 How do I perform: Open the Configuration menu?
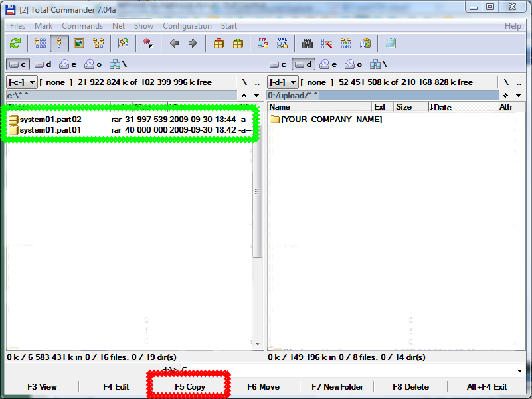click(187, 26)
